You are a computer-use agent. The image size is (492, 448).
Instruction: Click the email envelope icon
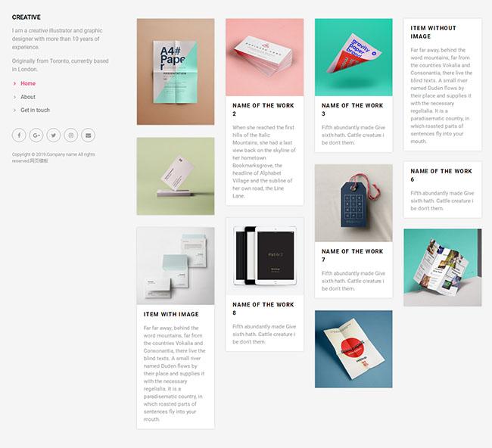[88, 135]
